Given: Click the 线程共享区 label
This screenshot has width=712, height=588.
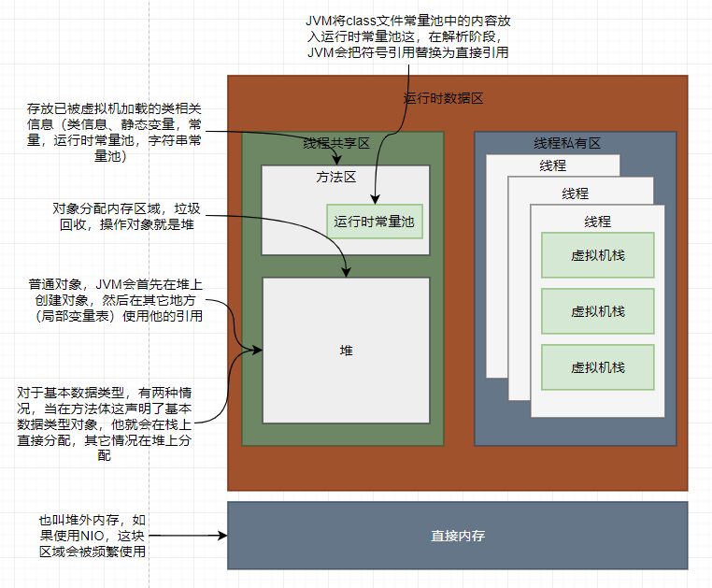Looking at the screenshot, I should pyautogui.click(x=336, y=144).
